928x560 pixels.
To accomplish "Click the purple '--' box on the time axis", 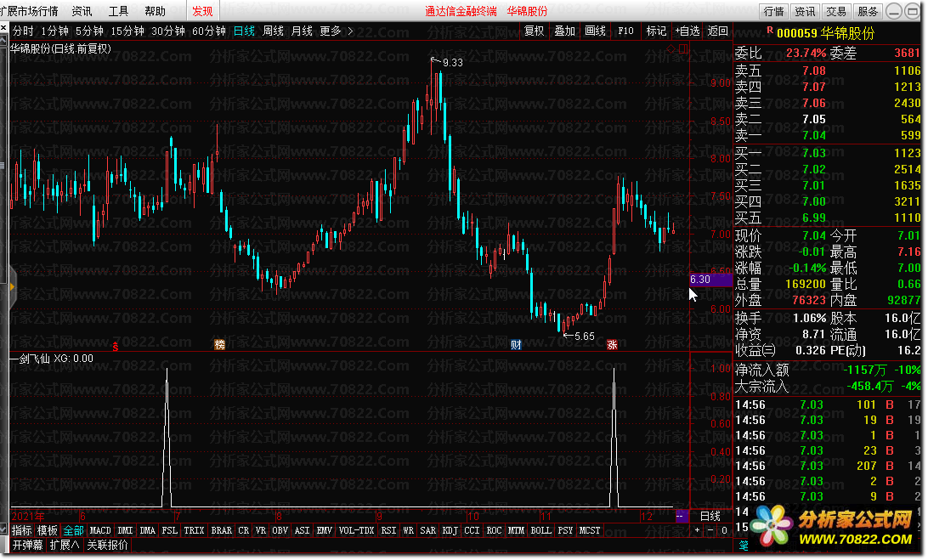I will pos(680,516).
